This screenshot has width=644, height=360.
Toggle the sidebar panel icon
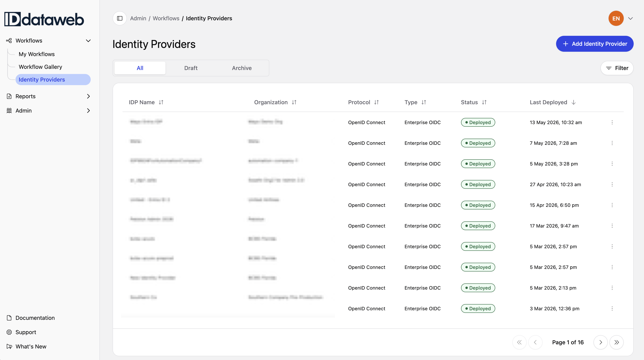click(120, 18)
